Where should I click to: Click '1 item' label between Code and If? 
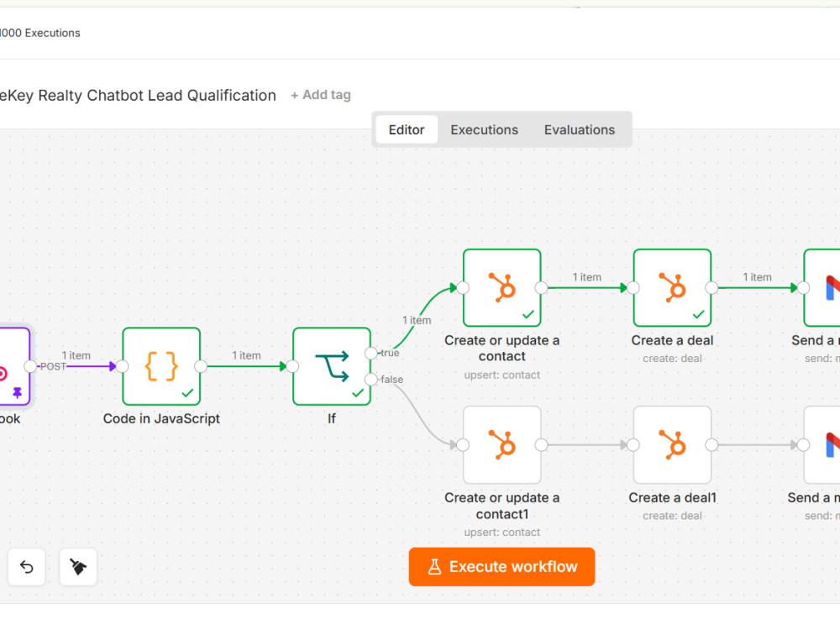(246, 355)
